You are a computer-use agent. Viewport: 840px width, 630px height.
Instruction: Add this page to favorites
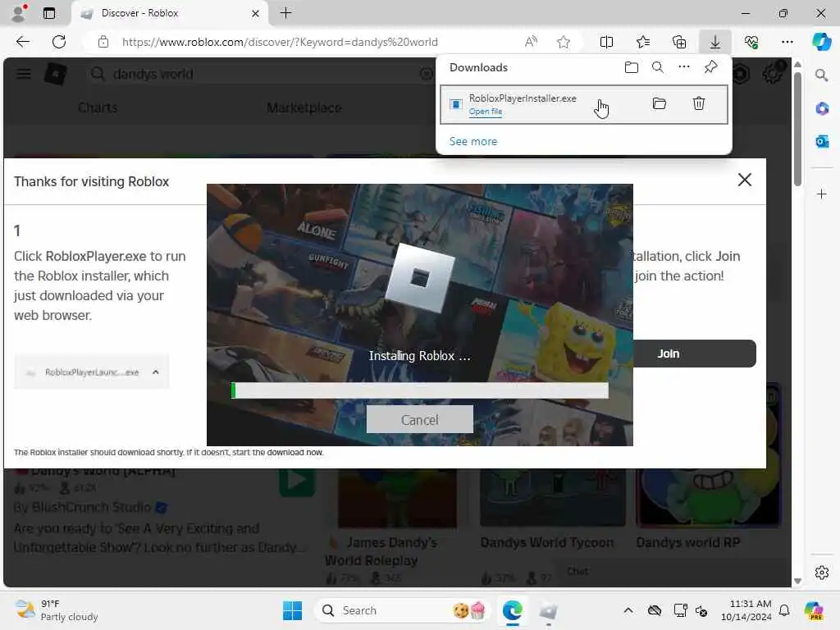563,42
